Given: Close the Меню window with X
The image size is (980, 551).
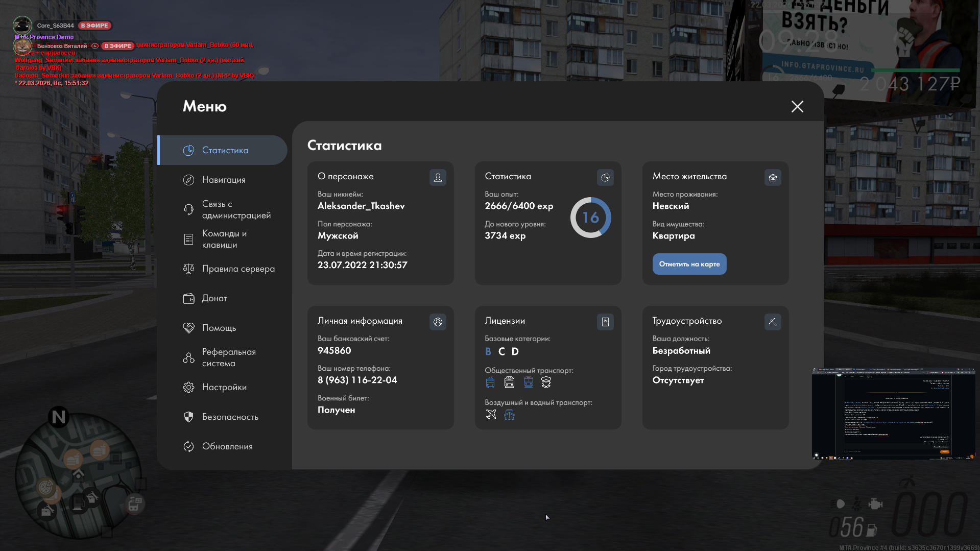Looking at the screenshot, I should 797,106.
